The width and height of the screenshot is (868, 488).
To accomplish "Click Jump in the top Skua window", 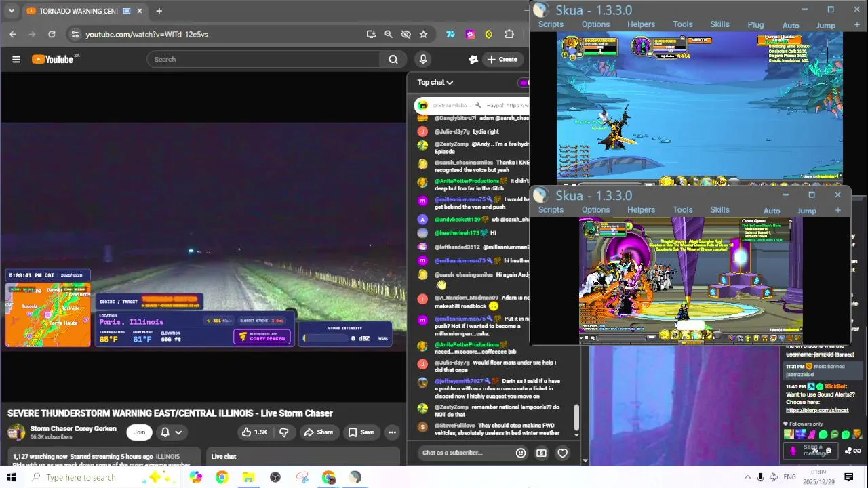I will point(825,26).
